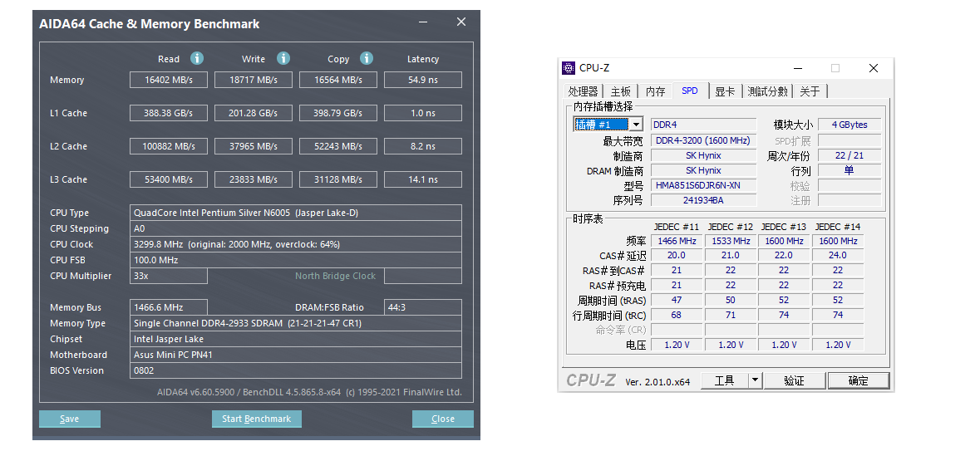
Task: Click Memory Latency value 54.9 ns
Action: tap(423, 80)
